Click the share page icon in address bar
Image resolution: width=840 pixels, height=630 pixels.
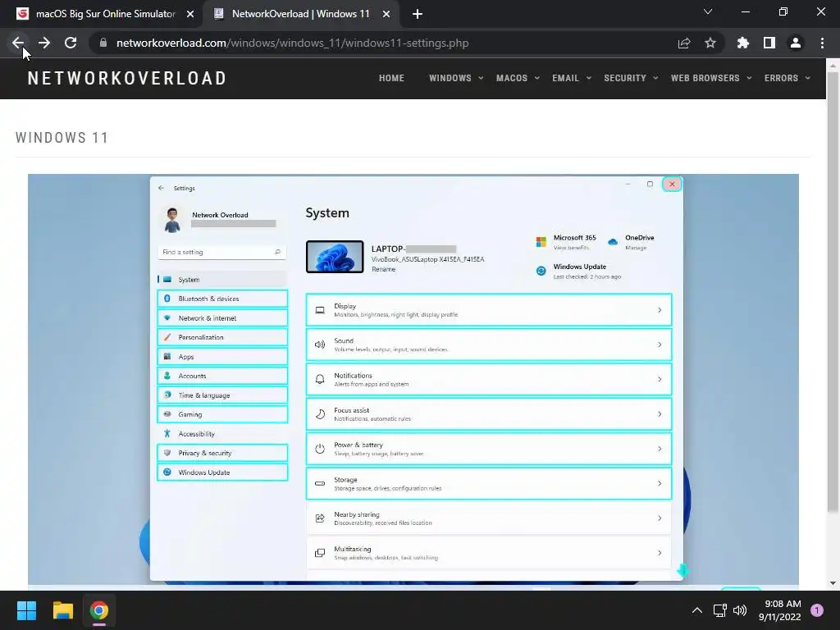684,43
